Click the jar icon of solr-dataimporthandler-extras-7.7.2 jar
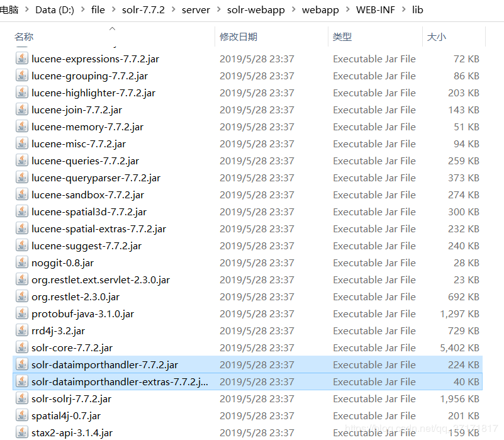Image resolution: width=504 pixels, height=440 pixels. click(22, 382)
